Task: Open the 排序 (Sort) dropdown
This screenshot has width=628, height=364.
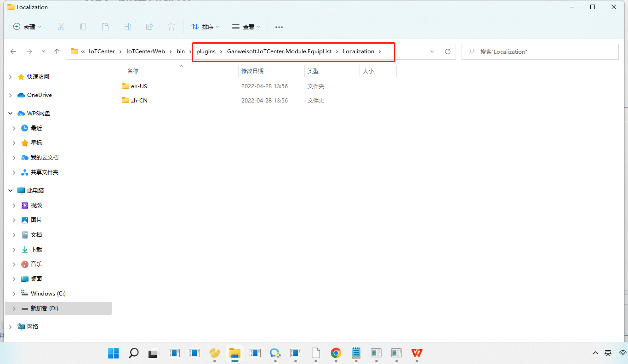Action: 205,27
